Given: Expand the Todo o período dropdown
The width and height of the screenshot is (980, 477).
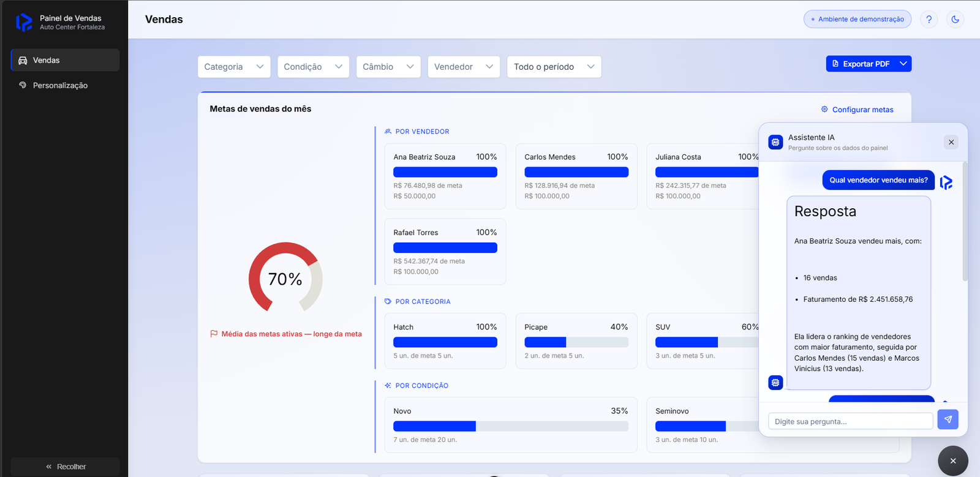Looking at the screenshot, I should pyautogui.click(x=554, y=67).
